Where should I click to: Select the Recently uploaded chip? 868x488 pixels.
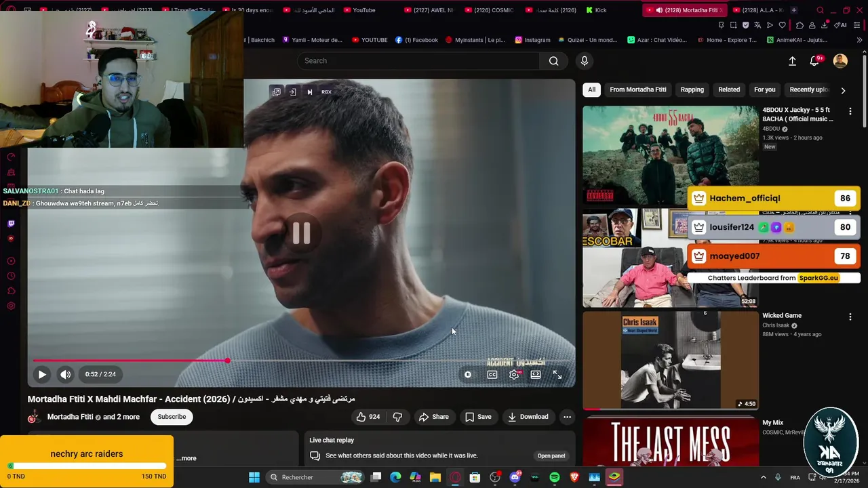808,89
